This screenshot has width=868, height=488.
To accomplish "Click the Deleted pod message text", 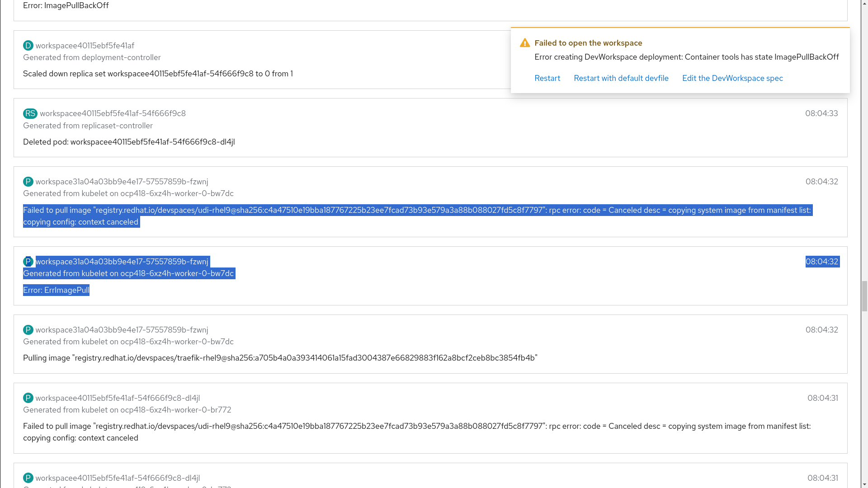I will point(129,142).
